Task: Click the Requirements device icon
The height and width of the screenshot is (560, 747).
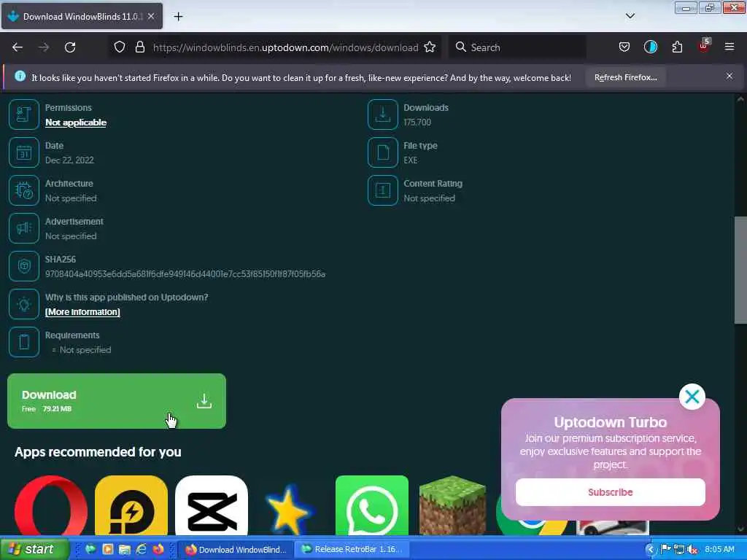Action: pos(24,342)
